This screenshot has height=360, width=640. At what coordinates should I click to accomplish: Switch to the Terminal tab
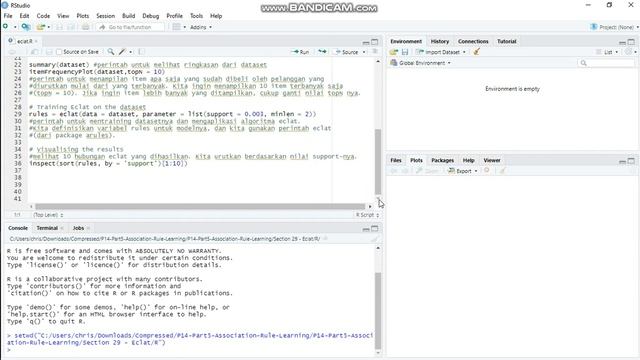pyautogui.click(x=47, y=228)
